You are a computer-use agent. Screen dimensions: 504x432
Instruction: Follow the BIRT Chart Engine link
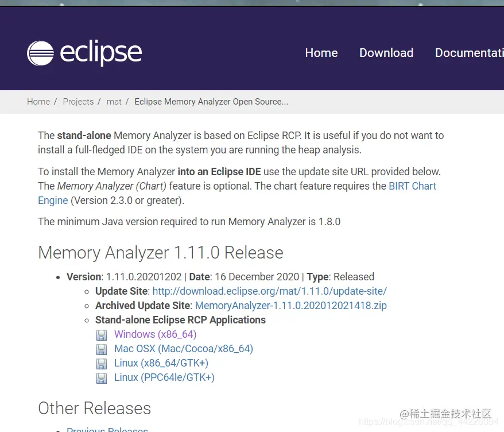point(412,186)
